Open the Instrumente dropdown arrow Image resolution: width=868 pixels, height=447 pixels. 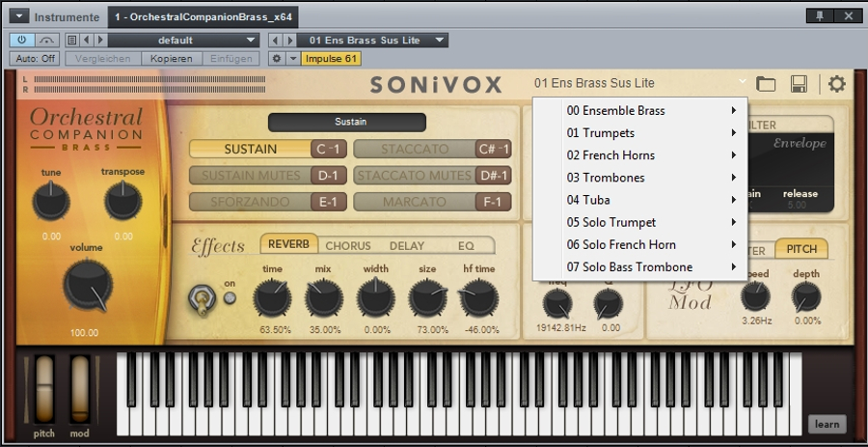coord(19,16)
